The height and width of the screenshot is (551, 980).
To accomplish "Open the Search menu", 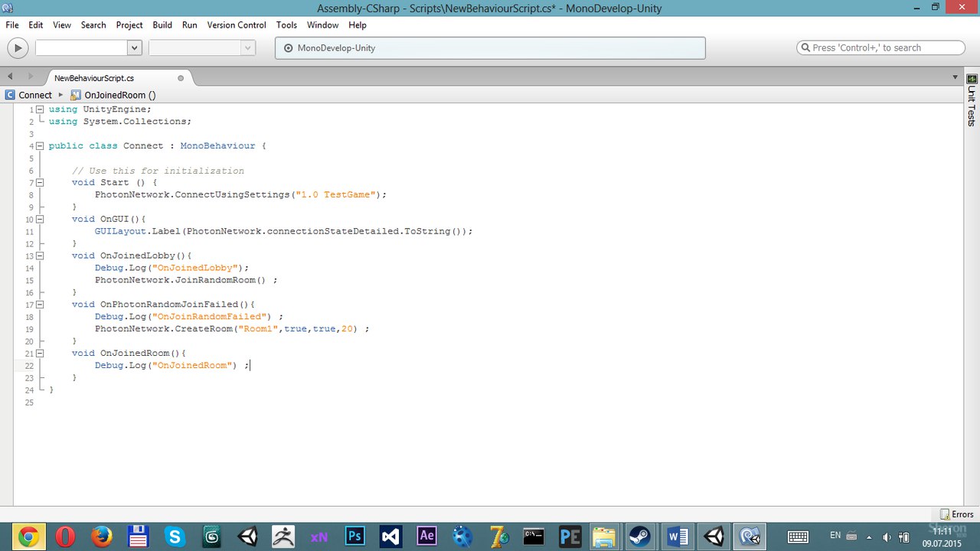I will (93, 25).
